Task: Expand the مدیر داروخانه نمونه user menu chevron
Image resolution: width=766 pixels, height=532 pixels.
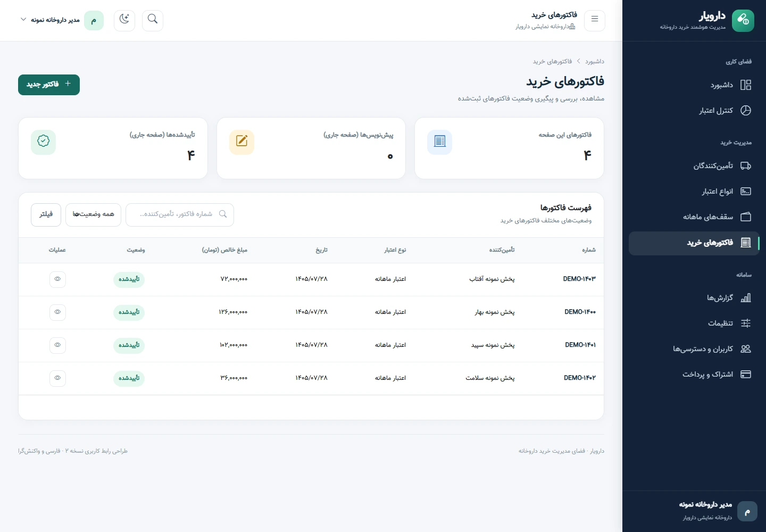Action: pyautogui.click(x=23, y=20)
